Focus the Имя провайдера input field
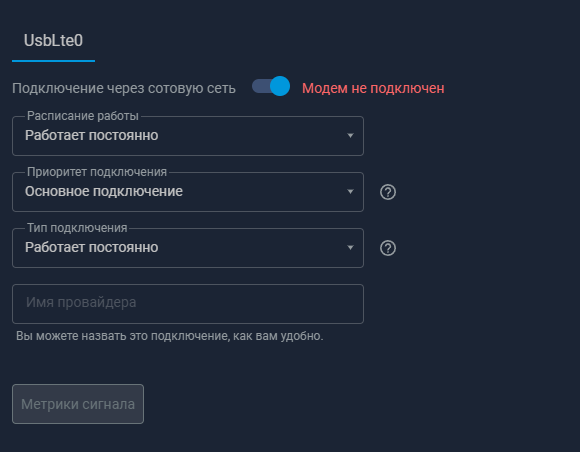 point(188,304)
